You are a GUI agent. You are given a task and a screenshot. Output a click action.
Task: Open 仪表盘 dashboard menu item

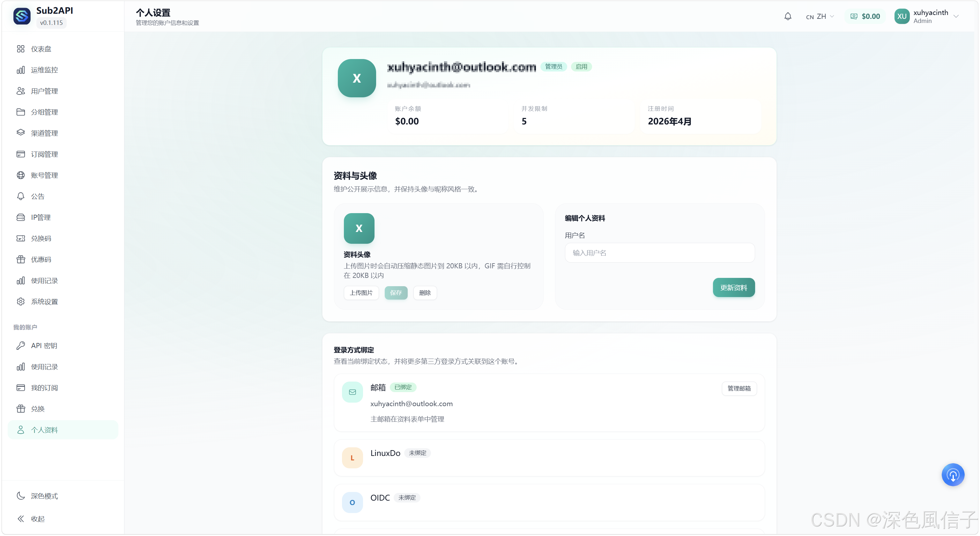[41, 49]
